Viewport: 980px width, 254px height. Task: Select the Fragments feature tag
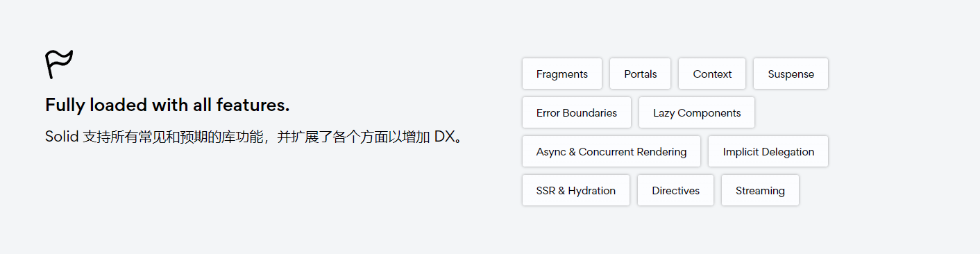click(562, 74)
